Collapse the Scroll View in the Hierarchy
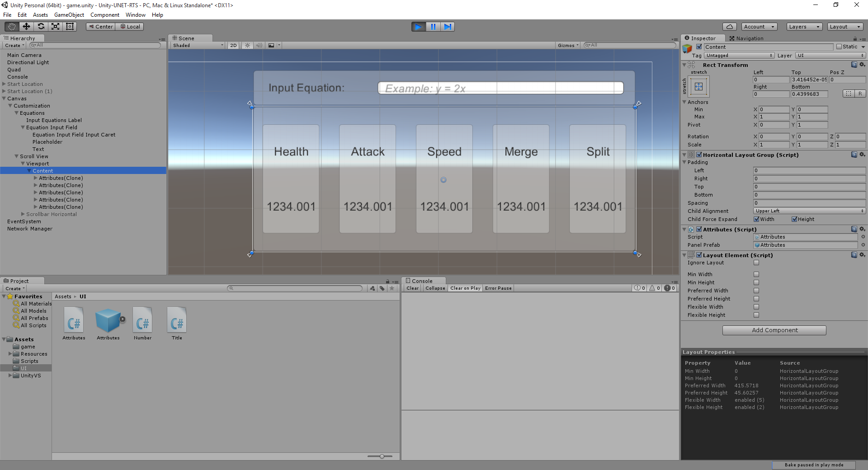 [x=15, y=156]
